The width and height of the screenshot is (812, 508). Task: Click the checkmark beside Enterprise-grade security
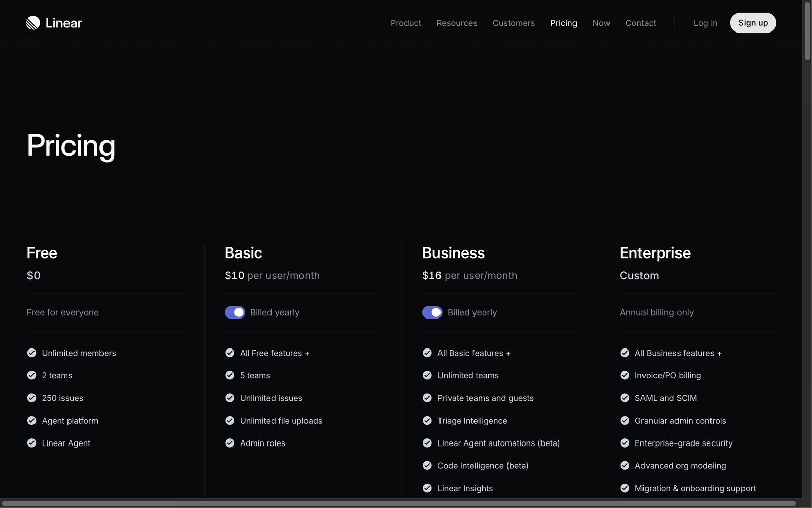pos(625,443)
